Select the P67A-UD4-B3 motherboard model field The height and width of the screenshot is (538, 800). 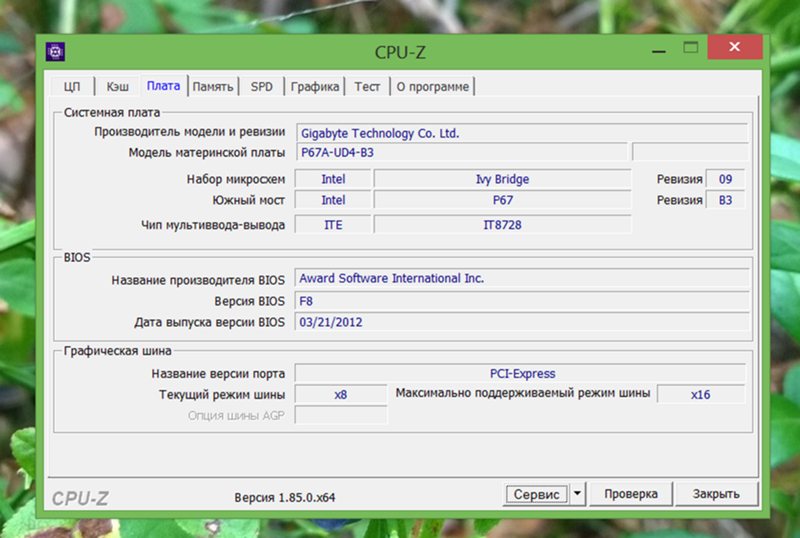[461, 153]
